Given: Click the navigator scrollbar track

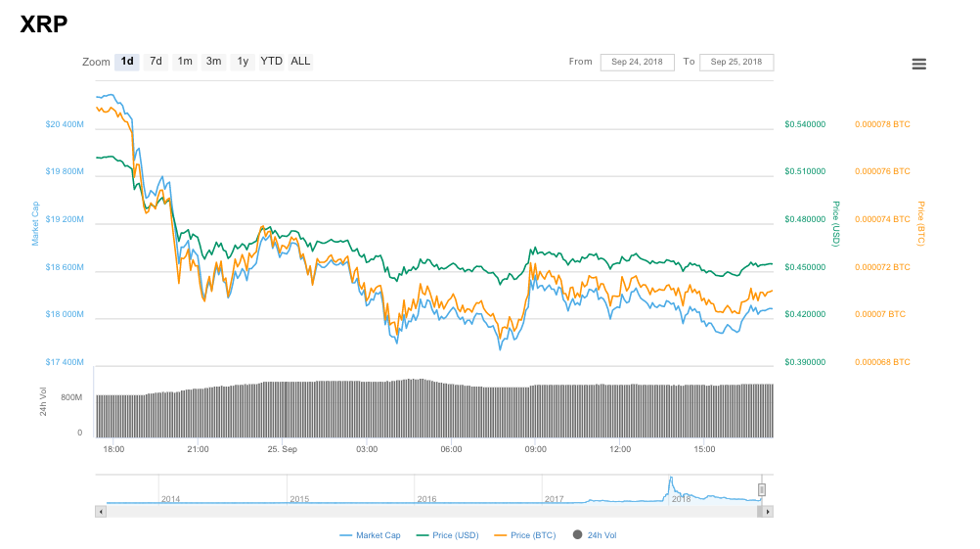Looking at the screenshot, I should coord(431,512).
